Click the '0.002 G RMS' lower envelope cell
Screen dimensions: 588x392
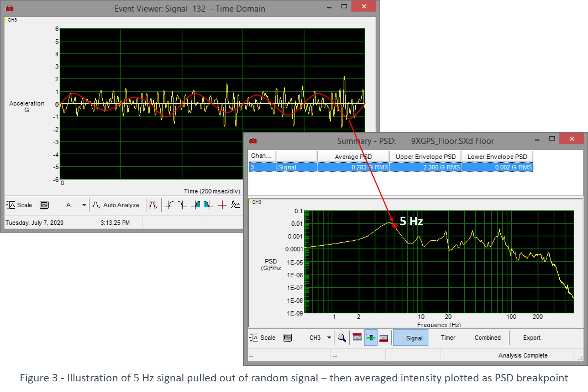(497, 167)
